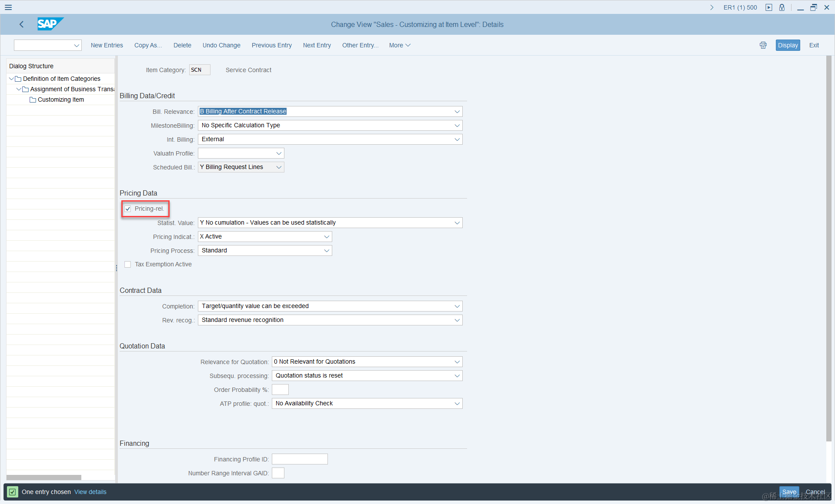Click the green status message icon
This screenshot has width=835, height=504.
13,492
